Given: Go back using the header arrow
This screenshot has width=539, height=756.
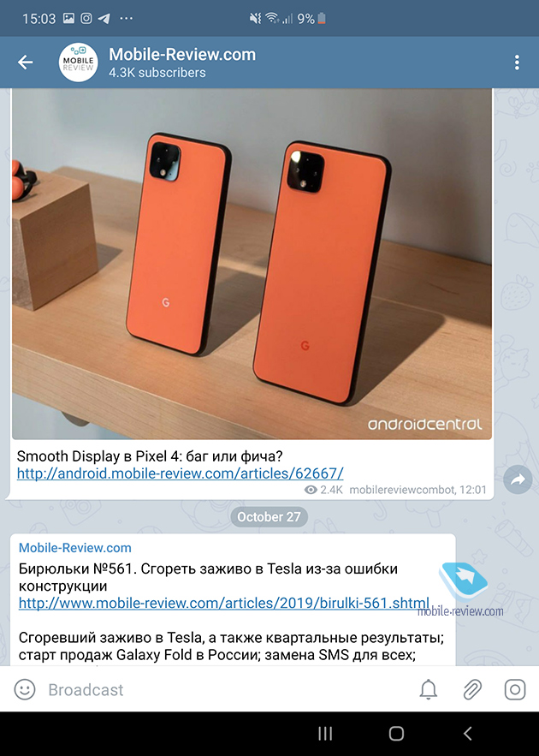Looking at the screenshot, I should 25,63.
